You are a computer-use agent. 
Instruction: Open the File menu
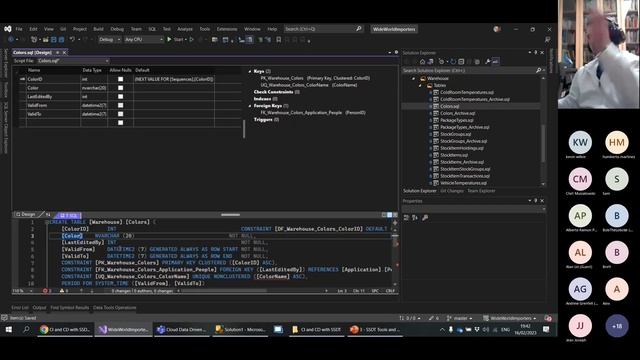click(19, 29)
